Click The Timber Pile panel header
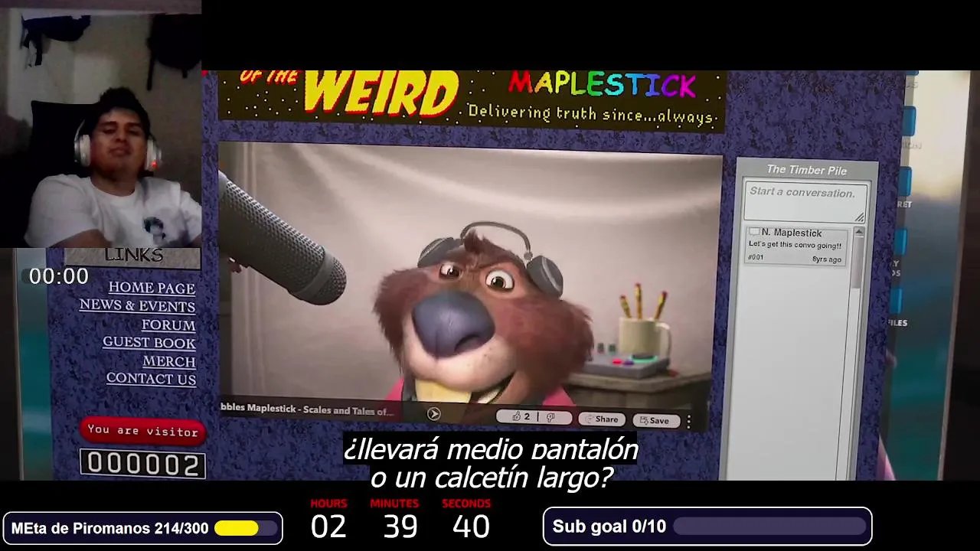The image size is (980, 551). pos(807,170)
